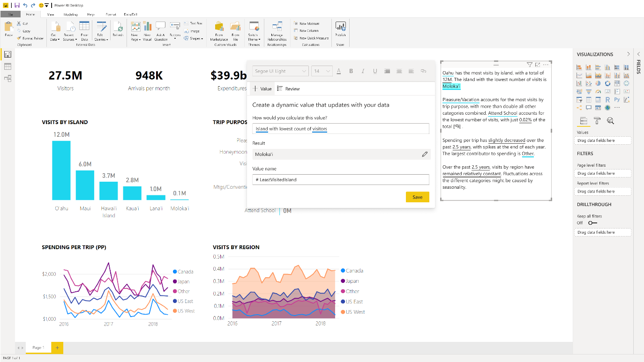This screenshot has height=362, width=644.
Task: Click the Value name input field
Action: point(340,179)
